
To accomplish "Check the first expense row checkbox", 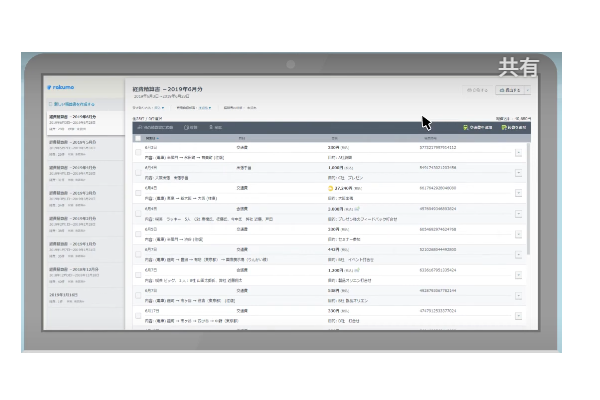I will pos(138,151).
